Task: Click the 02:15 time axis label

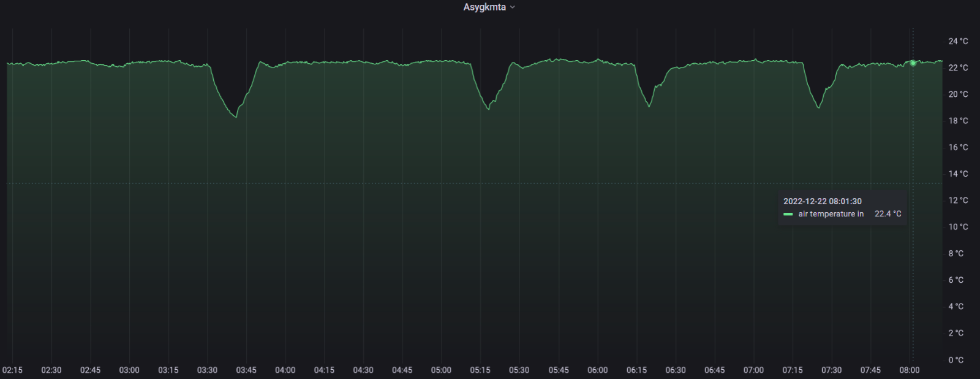Action: pos(12,370)
